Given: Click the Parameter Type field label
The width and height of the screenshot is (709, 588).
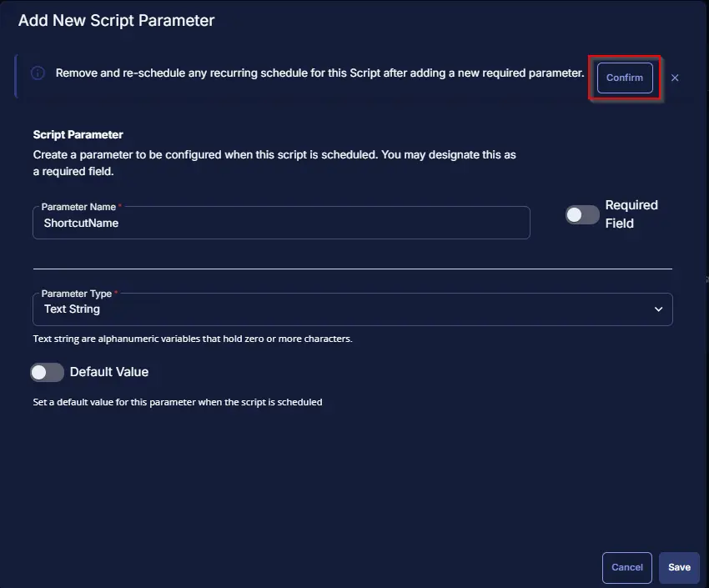Looking at the screenshot, I should (x=77, y=294).
